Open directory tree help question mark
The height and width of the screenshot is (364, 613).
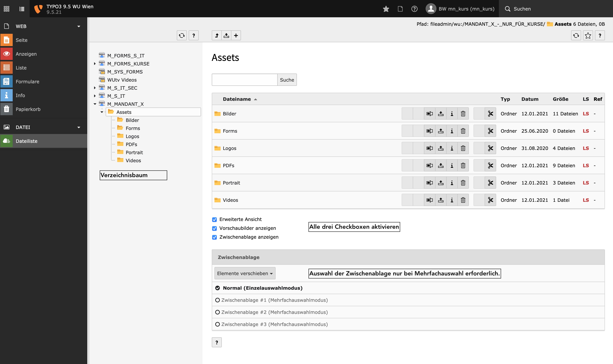(x=194, y=36)
